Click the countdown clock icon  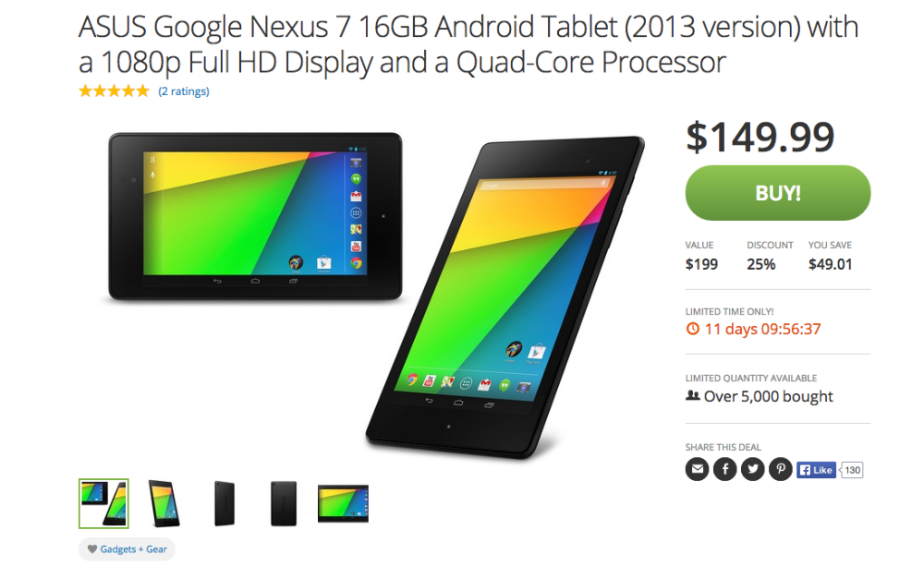pyautogui.click(x=692, y=329)
